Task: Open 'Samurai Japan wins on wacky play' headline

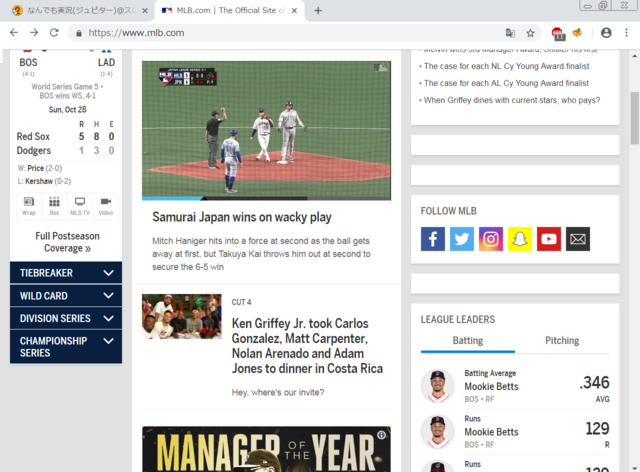Action: (242, 217)
